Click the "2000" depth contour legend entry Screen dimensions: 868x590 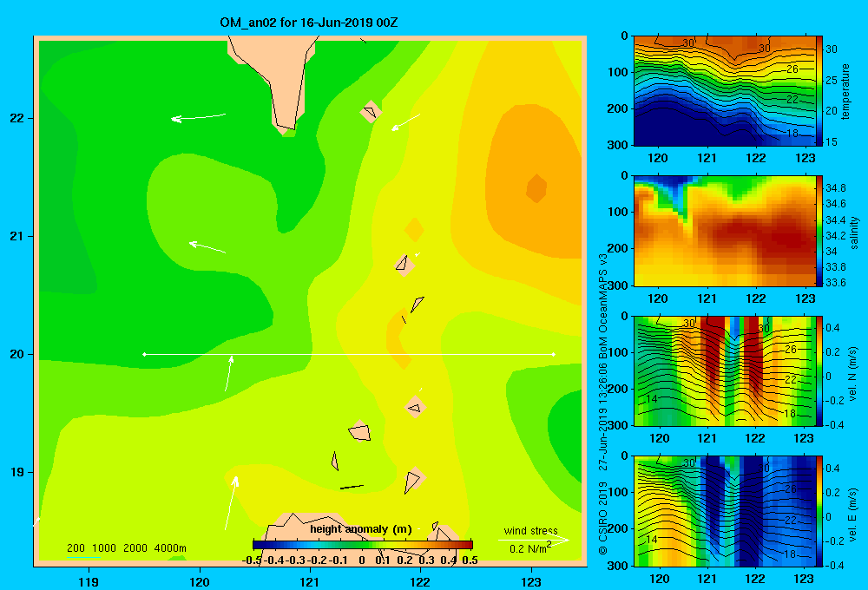135,548
